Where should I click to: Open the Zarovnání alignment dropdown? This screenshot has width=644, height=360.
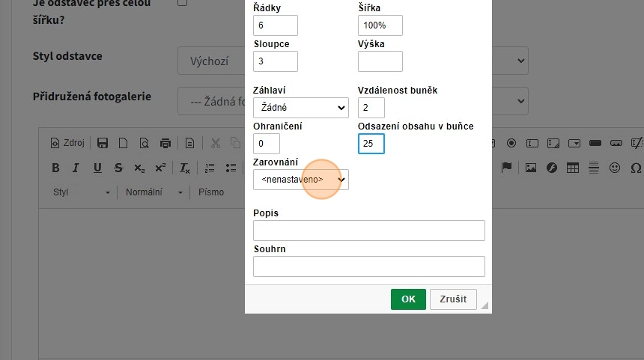pos(300,180)
